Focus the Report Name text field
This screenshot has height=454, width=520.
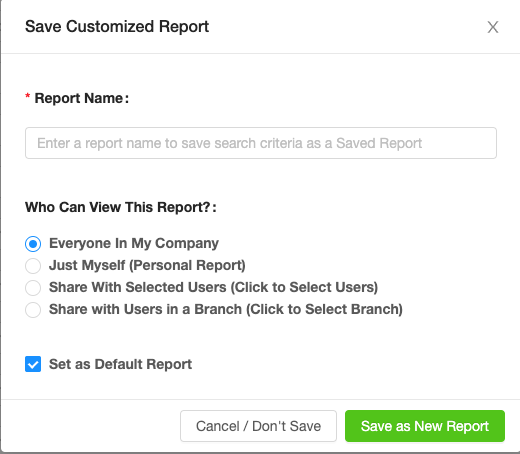click(x=261, y=143)
